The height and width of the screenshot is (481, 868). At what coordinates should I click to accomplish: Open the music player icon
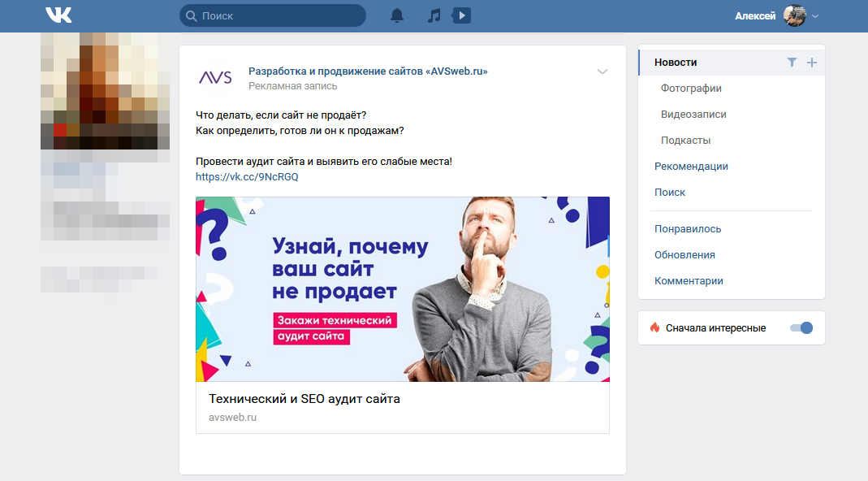coord(434,15)
